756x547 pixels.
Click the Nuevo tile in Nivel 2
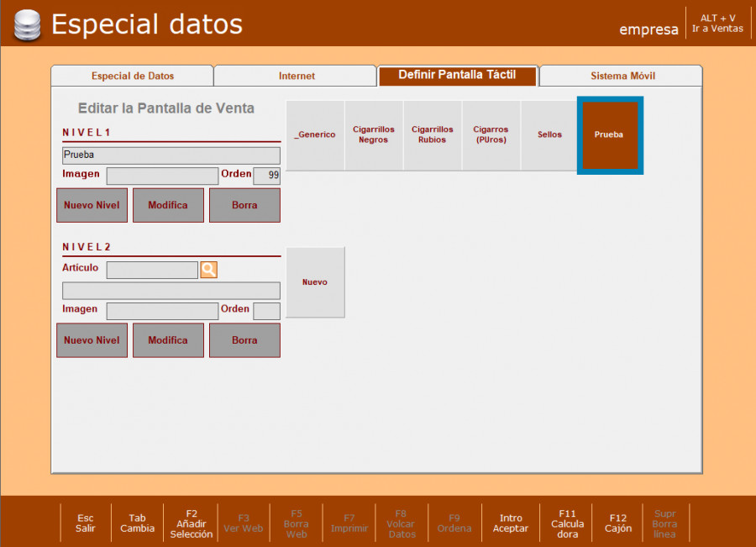315,282
